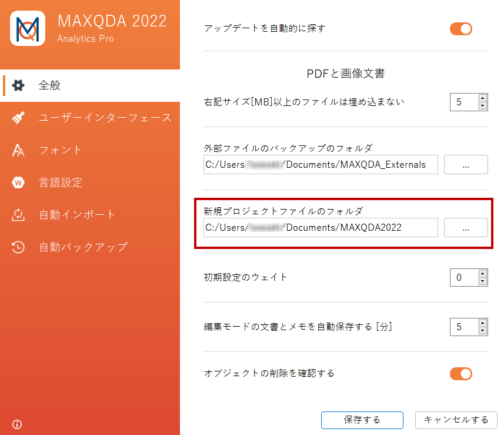The width and height of the screenshot is (504, 435).
Task: Click the file size limit number field
Action: [465, 102]
